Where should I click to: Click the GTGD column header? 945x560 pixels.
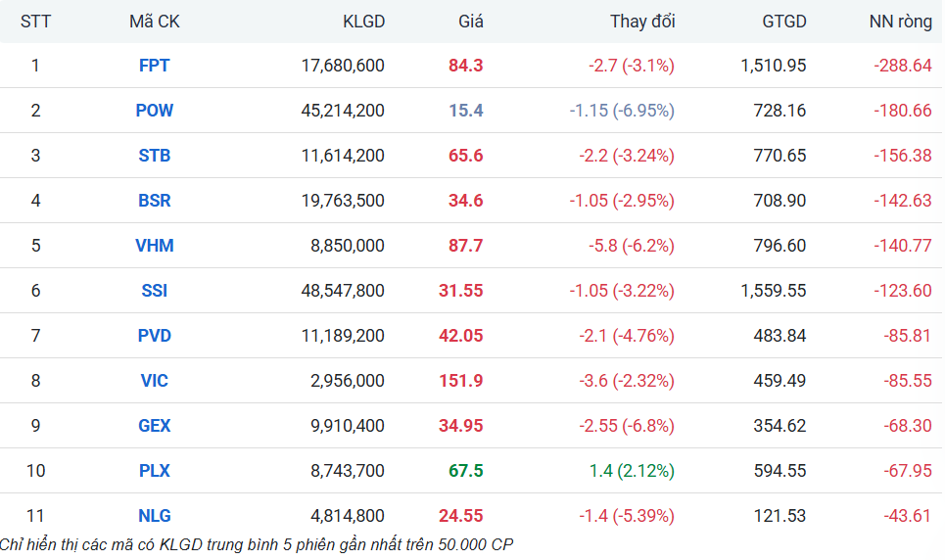coord(784,22)
